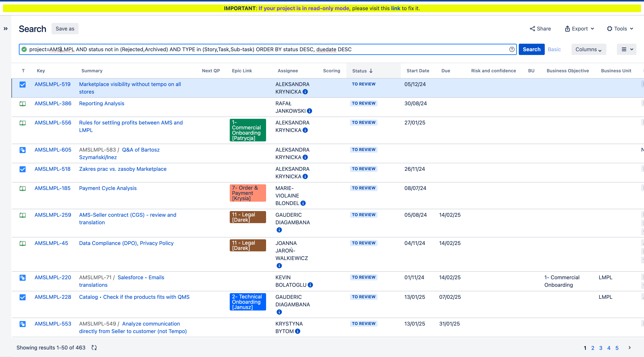Click the task checkbox icon for AMSLMPL-518

(x=22, y=169)
